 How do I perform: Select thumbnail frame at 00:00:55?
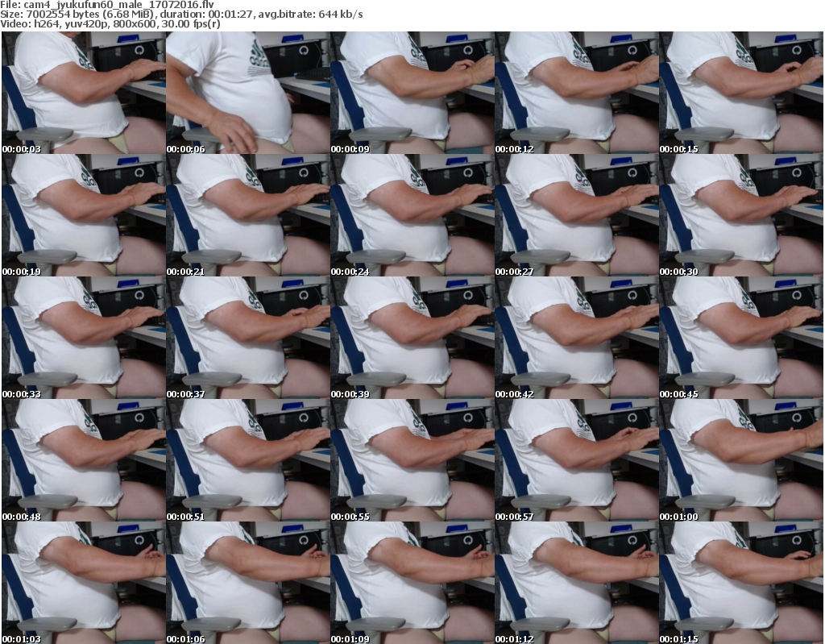tap(412, 460)
